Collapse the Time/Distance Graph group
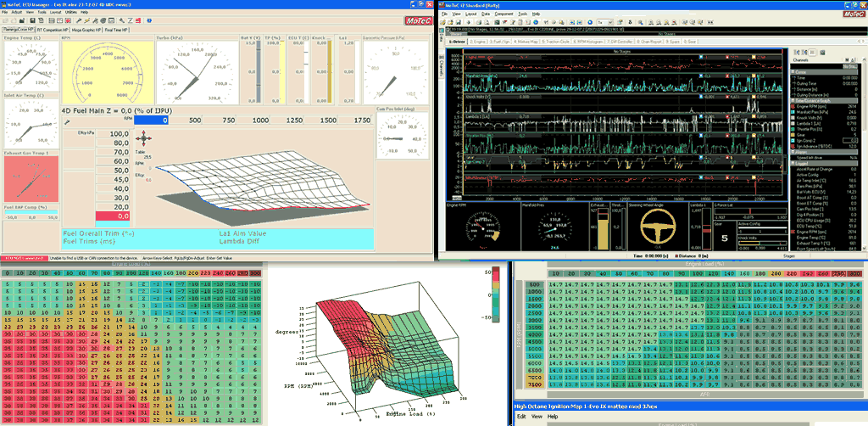868x426 pixels. click(x=793, y=100)
